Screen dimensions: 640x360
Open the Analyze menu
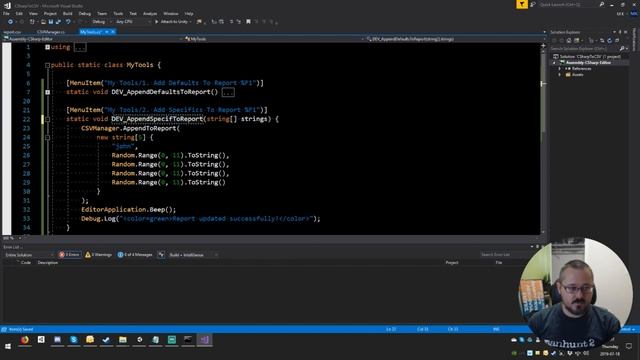pos(150,13)
